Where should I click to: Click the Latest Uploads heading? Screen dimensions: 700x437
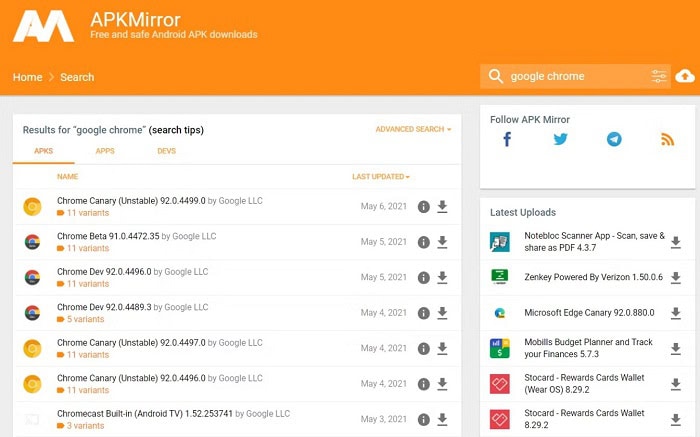(x=523, y=212)
